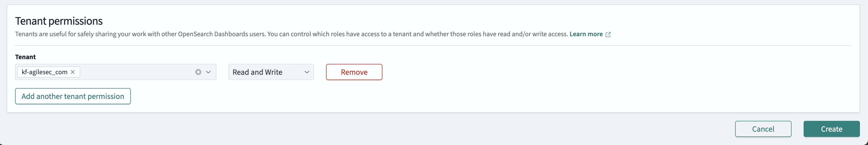Select the kf-agilesec_com chip label
This screenshot has width=868, height=145.
pos(45,72)
